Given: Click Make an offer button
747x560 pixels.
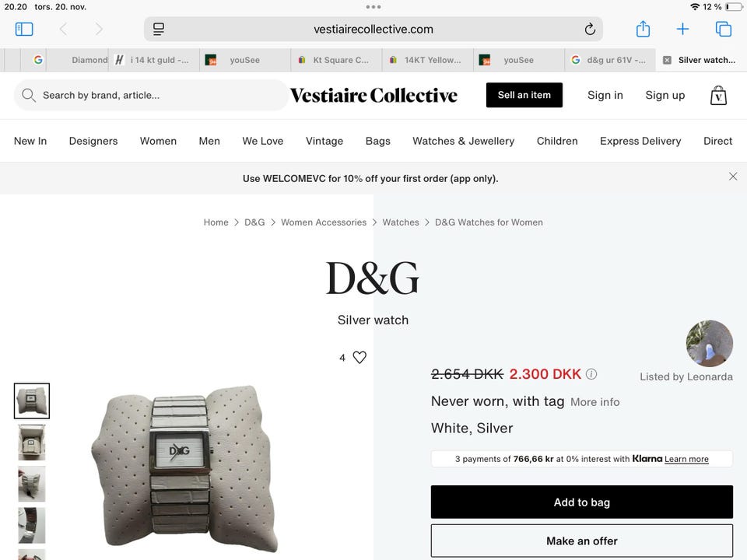Looking at the screenshot, I should (582, 541).
